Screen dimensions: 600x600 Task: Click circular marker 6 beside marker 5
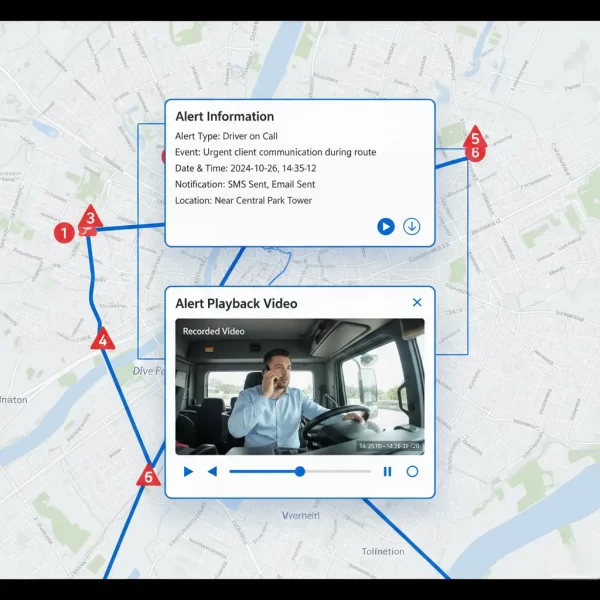(x=476, y=153)
